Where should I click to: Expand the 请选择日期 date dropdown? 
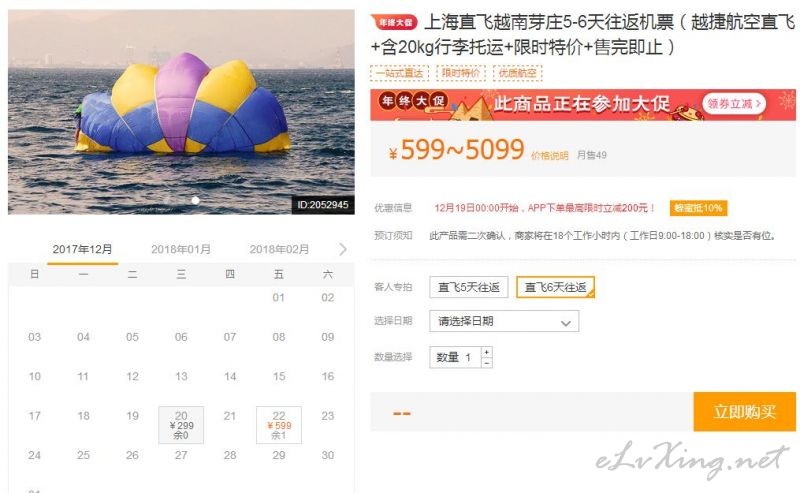[x=504, y=321]
